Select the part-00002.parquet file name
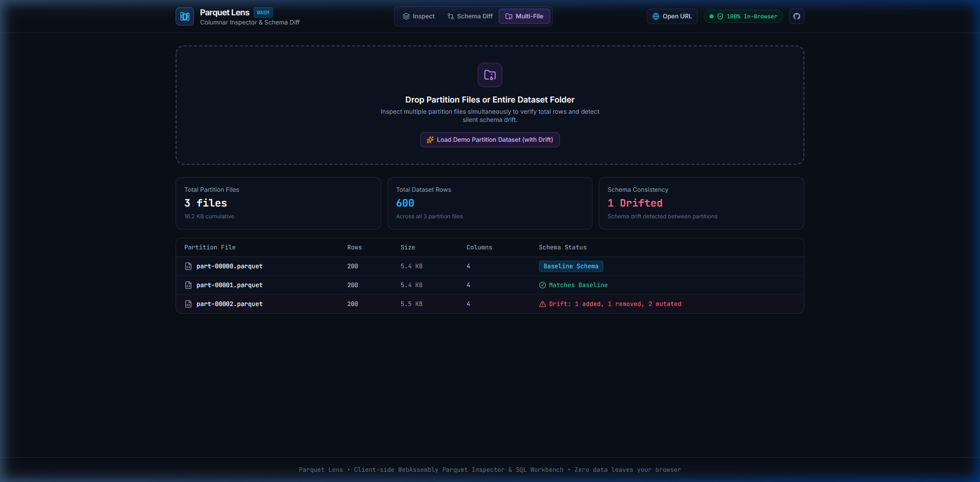 tap(230, 304)
